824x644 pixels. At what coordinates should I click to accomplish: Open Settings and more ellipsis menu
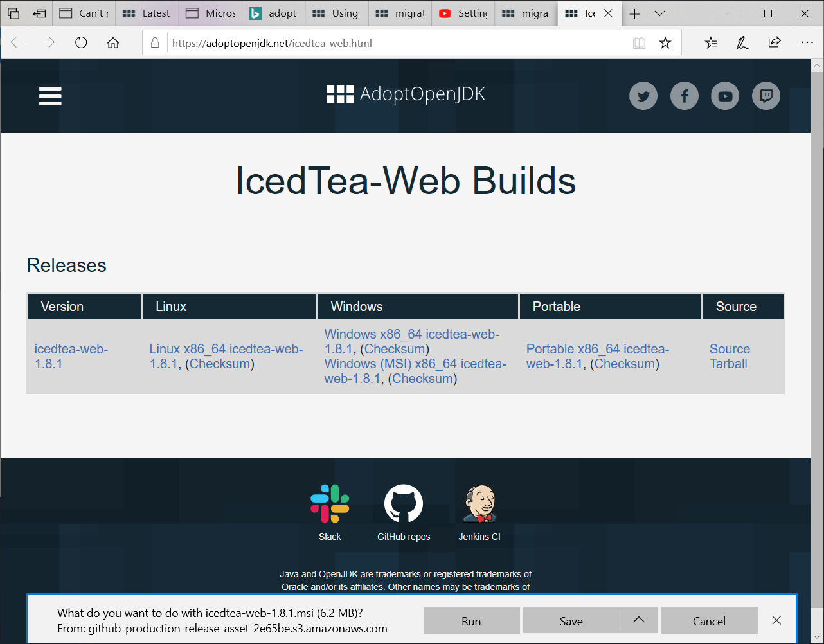click(x=807, y=43)
